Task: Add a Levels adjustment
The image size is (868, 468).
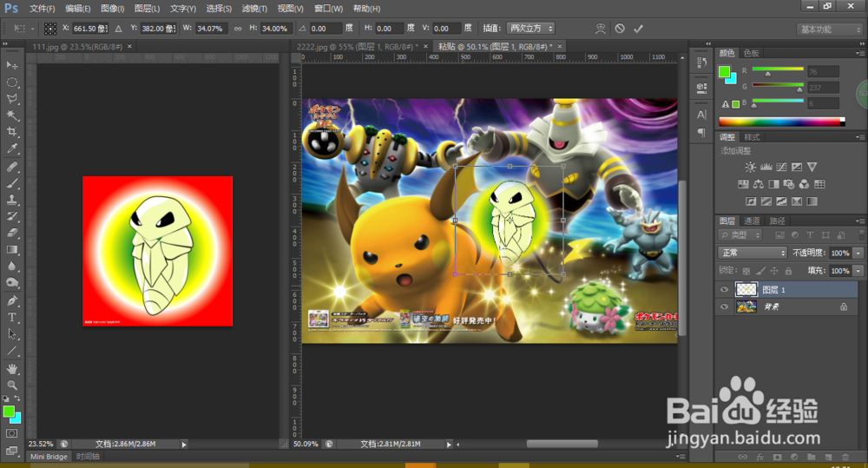Action: (x=766, y=167)
